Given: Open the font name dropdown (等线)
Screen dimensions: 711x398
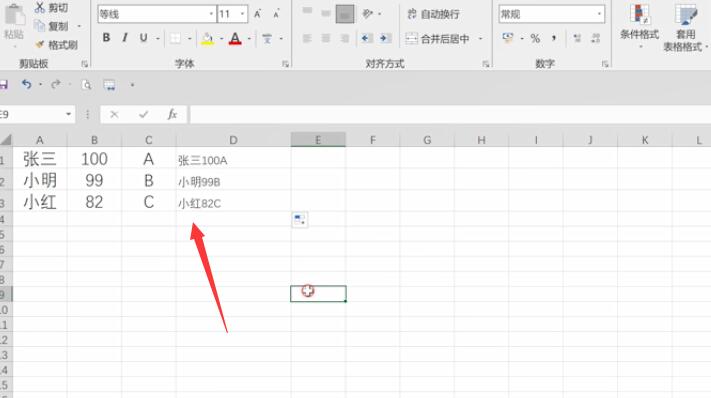Looking at the screenshot, I should pyautogui.click(x=211, y=14).
